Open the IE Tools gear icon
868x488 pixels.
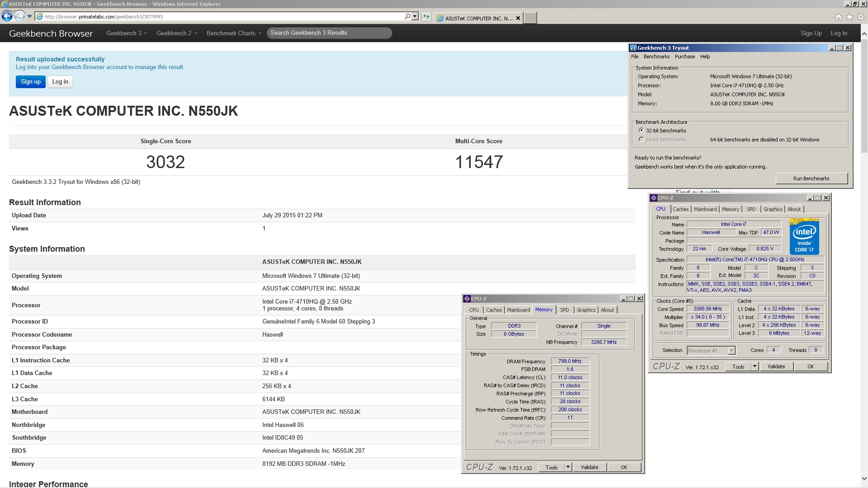[861, 17]
